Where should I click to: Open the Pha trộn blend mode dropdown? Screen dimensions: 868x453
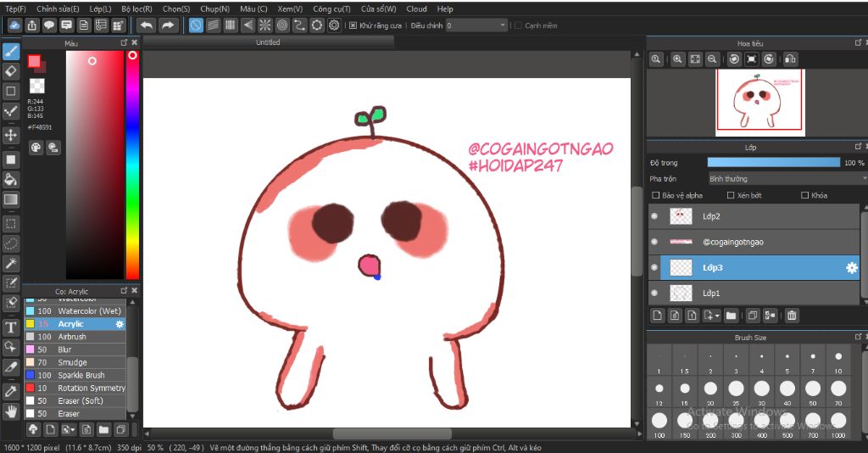point(786,179)
